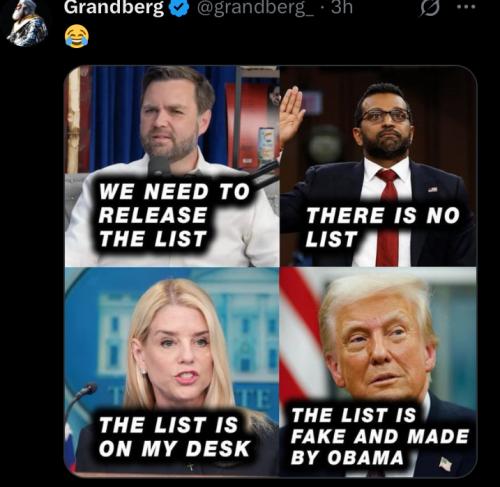
Task: Click the podcast microphone under the bearded man
Action: [159, 166]
